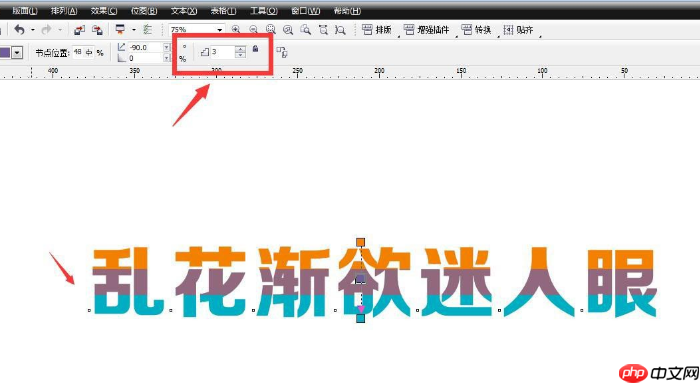Click the Zoom In magnifier icon
Image resolution: width=700 pixels, height=383 pixels.
click(236, 29)
